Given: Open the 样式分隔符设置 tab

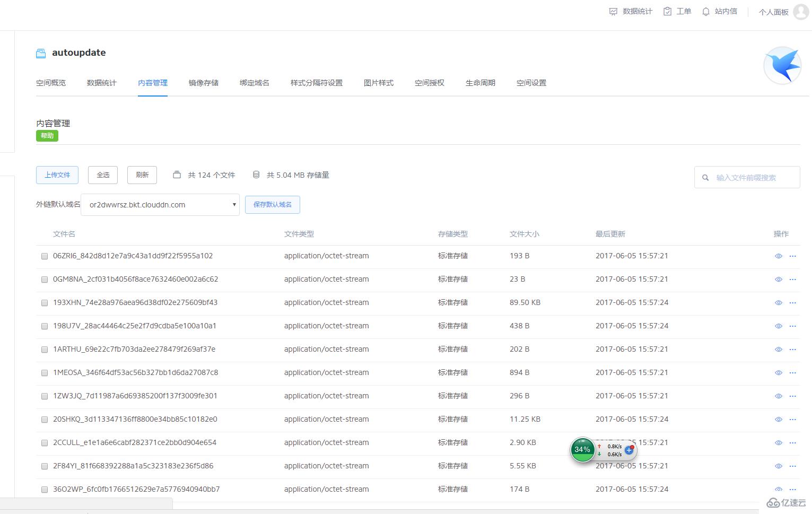Looking at the screenshot, I should (x=317, y=83).
